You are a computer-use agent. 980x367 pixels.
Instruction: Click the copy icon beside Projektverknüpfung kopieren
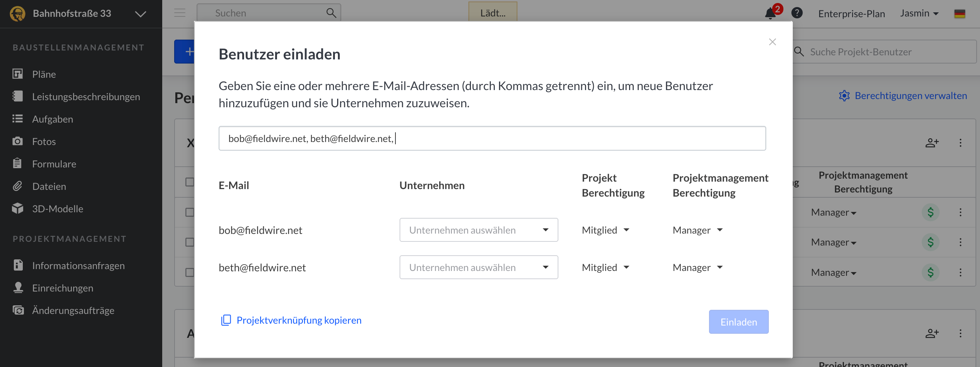(226, 320)
